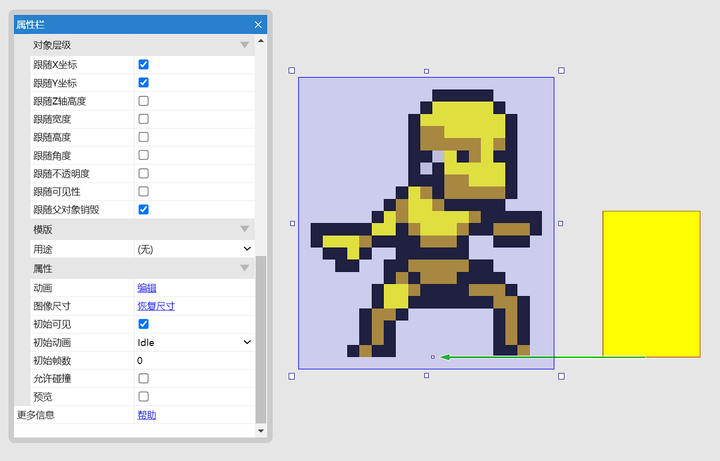Uncheck the 跟随Y坐标 checkbox

[x=143, y=83]
